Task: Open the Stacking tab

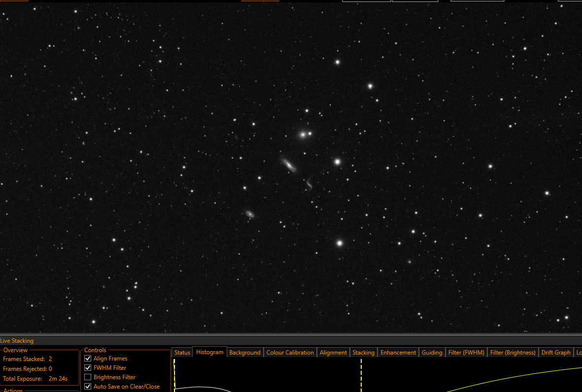Action: 363,352
